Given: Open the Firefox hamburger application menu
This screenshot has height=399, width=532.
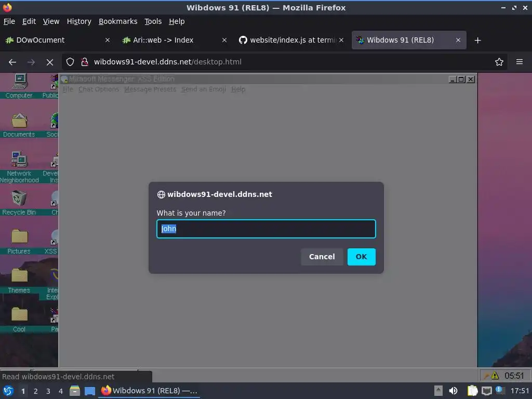Looking at the screenshot, I should coord(520,62).
